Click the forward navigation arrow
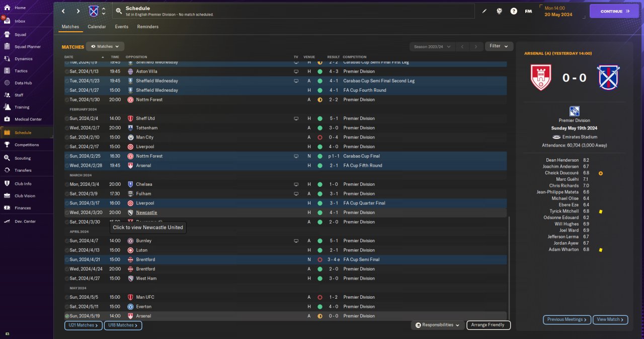Screen dimensions: 644x339 78,11
